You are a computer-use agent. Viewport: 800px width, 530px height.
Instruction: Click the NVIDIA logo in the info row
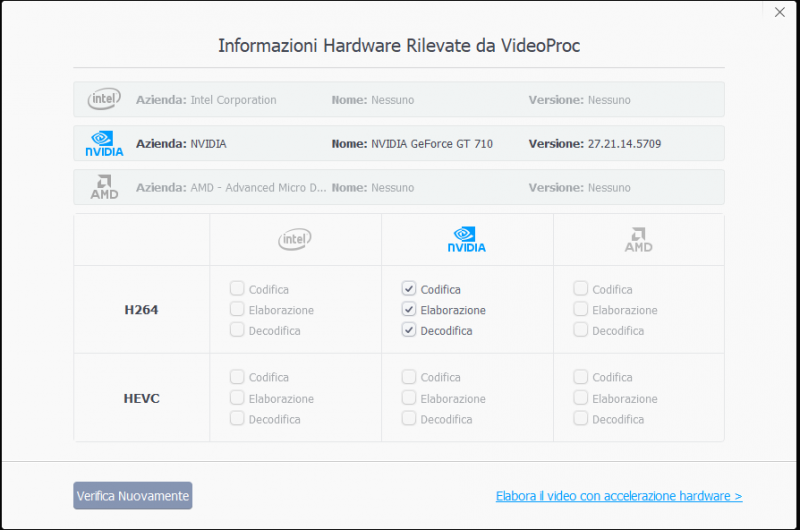[104, 143]
